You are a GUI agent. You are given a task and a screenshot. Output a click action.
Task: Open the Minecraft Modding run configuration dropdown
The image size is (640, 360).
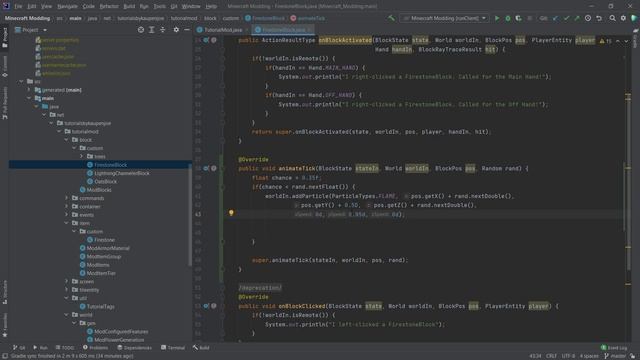click(x=444, y=18)
